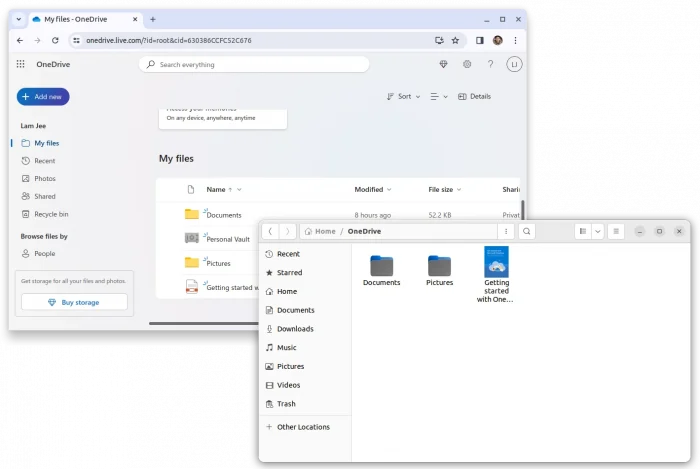The width and height of the screenshot is (700, 469).
Task: Open the Sort dropdown
Action: (x=402, y=97)
